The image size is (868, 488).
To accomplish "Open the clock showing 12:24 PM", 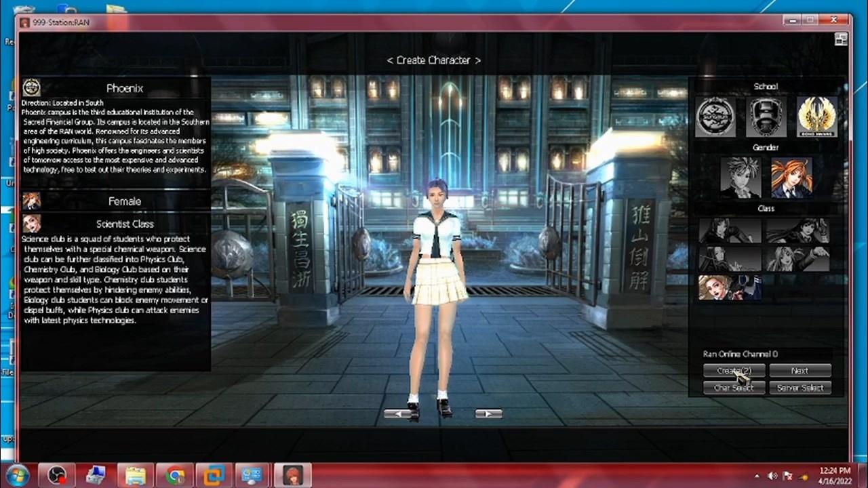I will click(835, 475).
